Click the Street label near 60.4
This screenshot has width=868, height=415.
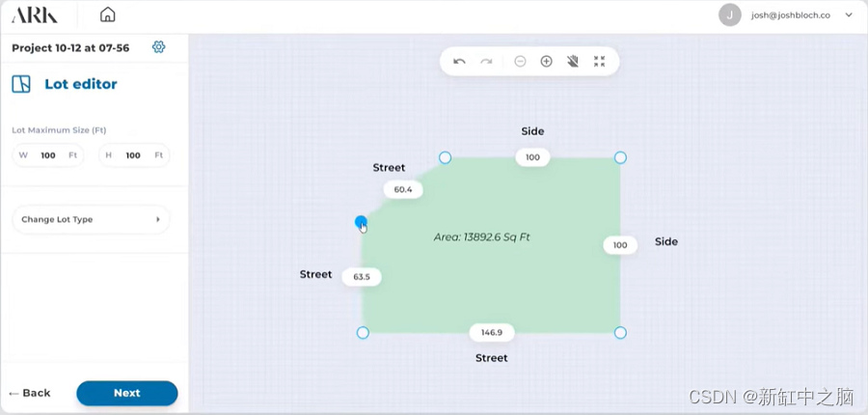click(389, 167)
